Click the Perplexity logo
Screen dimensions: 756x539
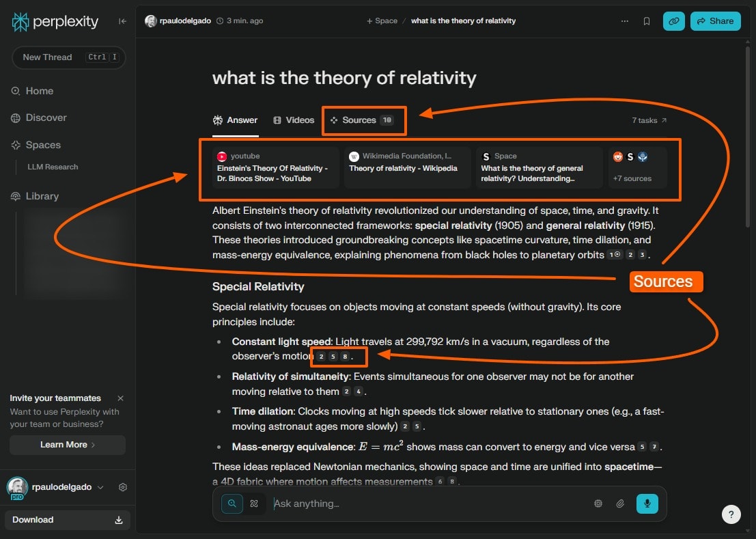tap(55, 21)
